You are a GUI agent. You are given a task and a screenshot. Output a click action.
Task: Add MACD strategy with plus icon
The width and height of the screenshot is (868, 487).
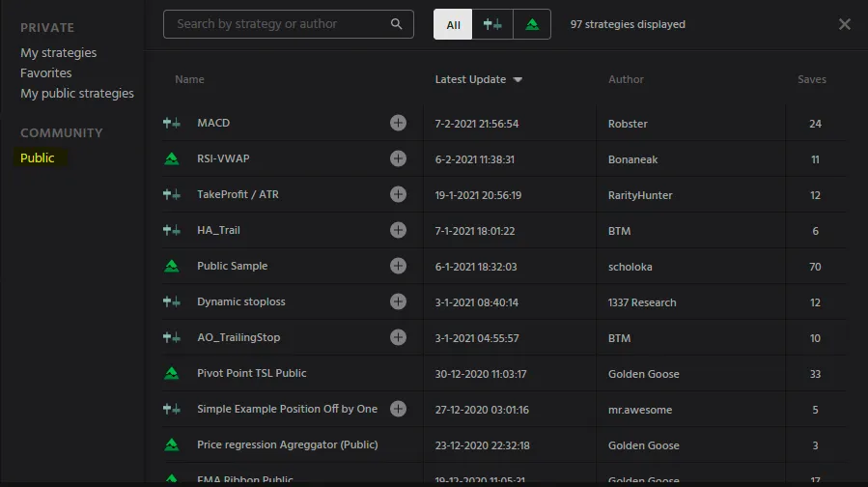coord(398,123)
